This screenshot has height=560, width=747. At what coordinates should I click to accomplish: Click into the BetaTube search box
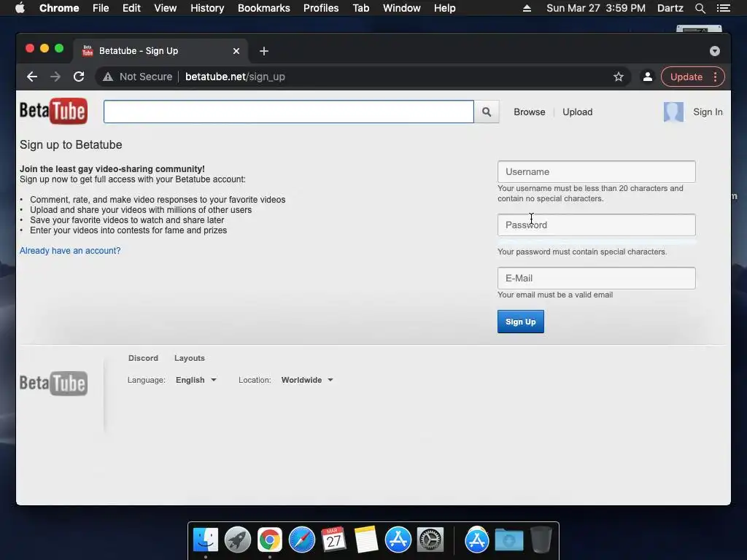tap(289, 112)
